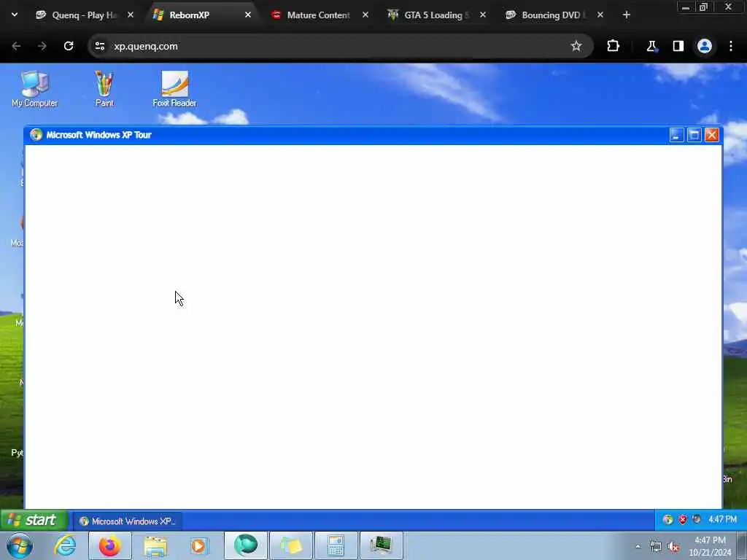Click the XP tray clock 4:47 PM
This screenshot has width=747, height=560.
click(722, 519)
